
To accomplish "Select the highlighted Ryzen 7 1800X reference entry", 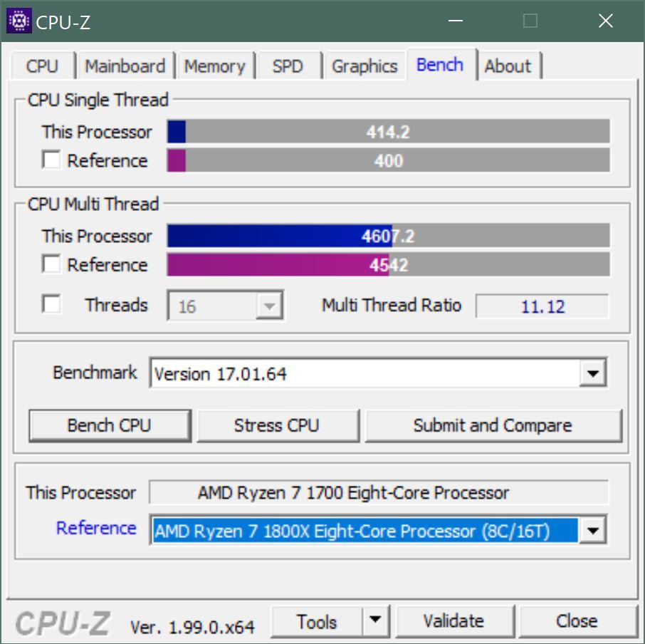I will pyautogui.click(x=365, y=531).
